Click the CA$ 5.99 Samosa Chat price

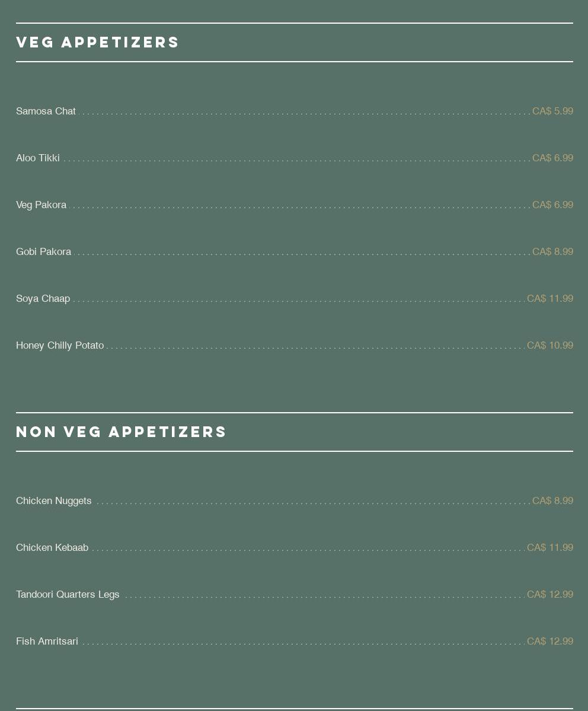552,111
